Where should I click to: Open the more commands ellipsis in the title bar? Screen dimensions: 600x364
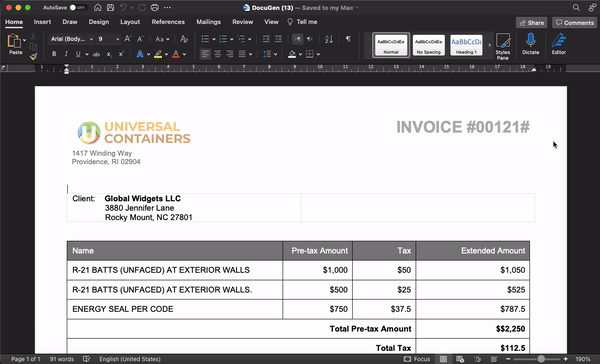pyautogui.click(x=167, y=7)
